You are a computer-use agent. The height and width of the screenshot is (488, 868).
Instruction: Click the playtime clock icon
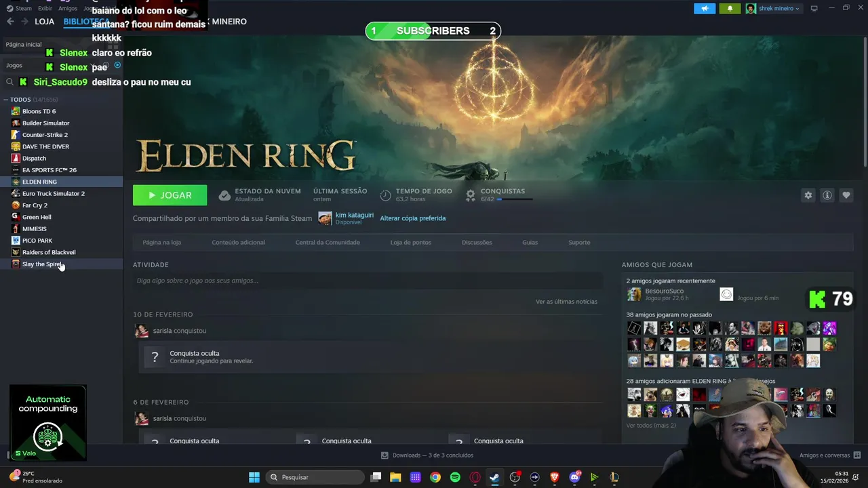pos(385,195)
